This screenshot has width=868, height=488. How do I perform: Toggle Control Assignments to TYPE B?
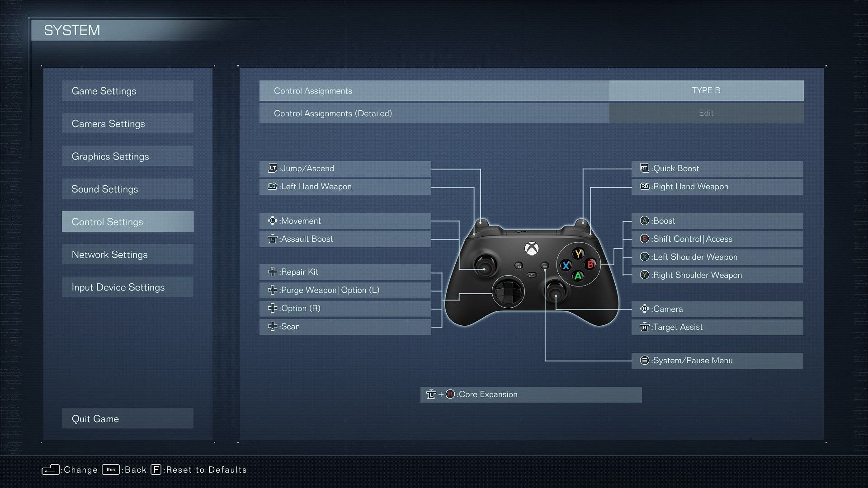(x=707, y=90)
